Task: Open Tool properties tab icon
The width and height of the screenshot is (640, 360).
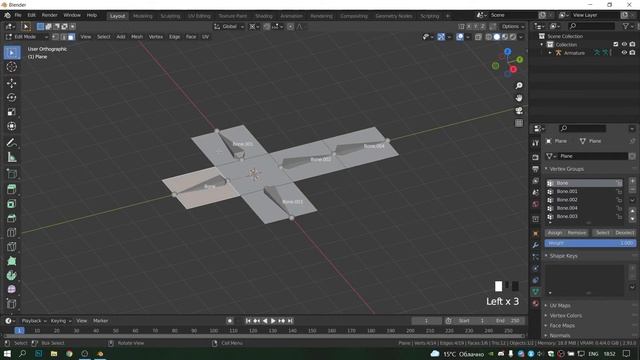Action: pyautogui.click(x=536, y=143)
